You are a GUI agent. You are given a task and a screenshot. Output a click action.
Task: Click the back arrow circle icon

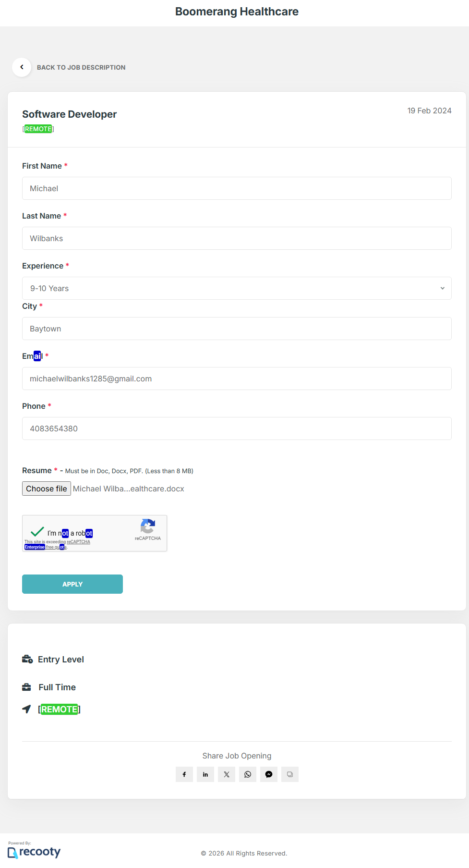tap(22, 67)
